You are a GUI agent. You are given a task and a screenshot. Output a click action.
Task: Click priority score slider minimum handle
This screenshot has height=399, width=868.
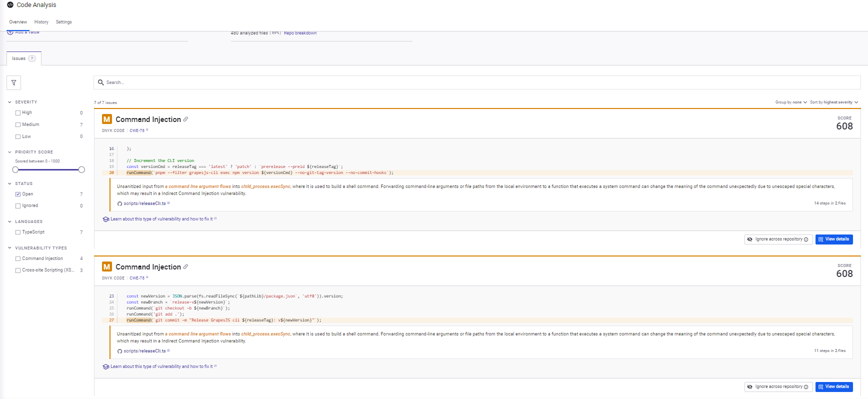pos(15,170)
